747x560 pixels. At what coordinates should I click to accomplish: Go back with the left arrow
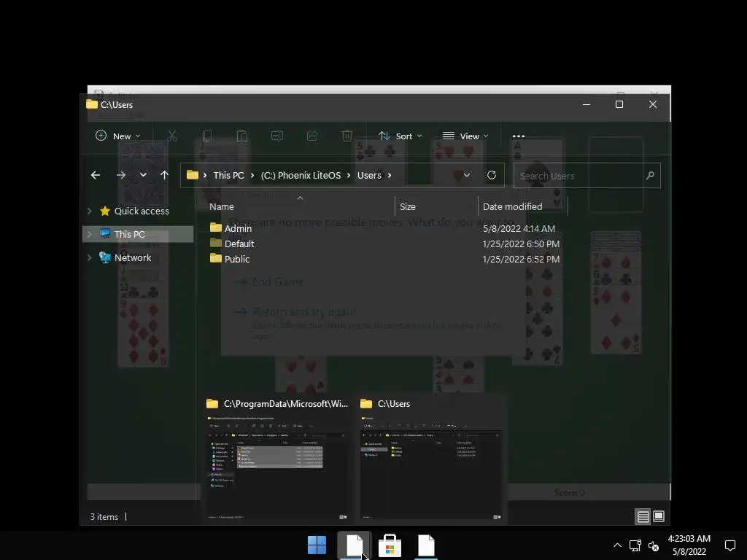pos(96,175)
